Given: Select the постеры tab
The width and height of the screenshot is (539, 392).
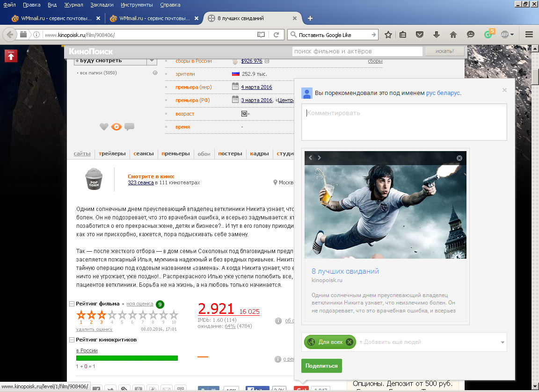Looking at the screenshot, I should (x=230, y=153).
